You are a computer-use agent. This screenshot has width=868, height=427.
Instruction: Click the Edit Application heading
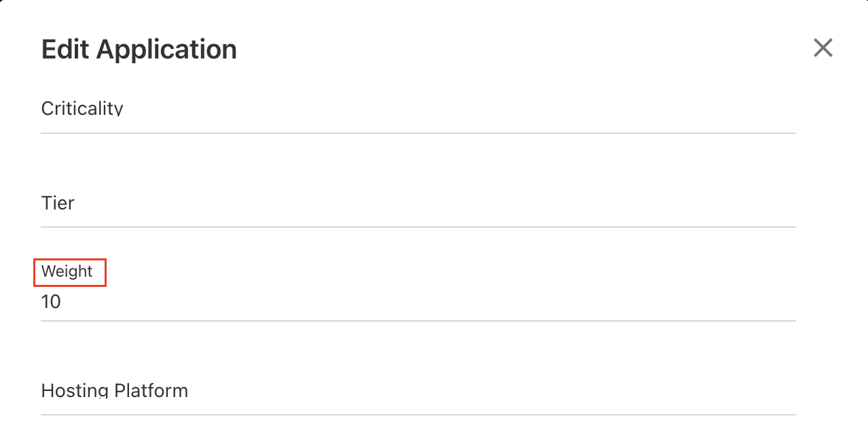(x=139, y=50)
